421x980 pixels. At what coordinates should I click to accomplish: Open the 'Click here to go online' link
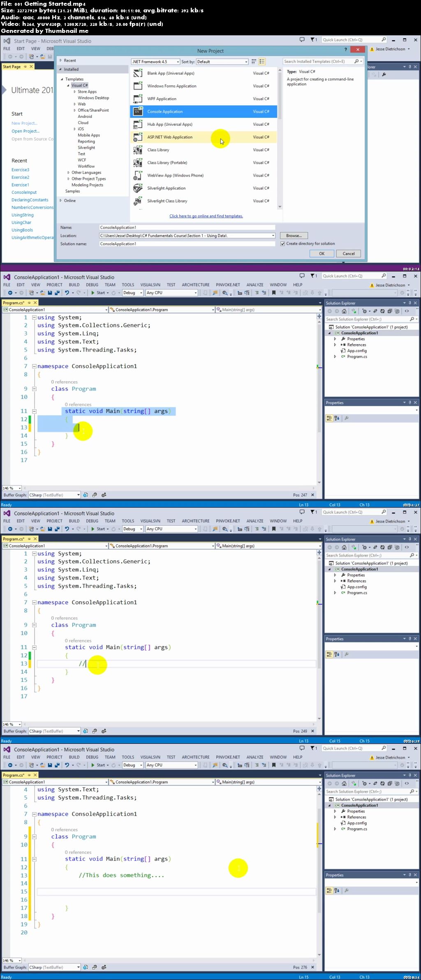tap(206, 216)
